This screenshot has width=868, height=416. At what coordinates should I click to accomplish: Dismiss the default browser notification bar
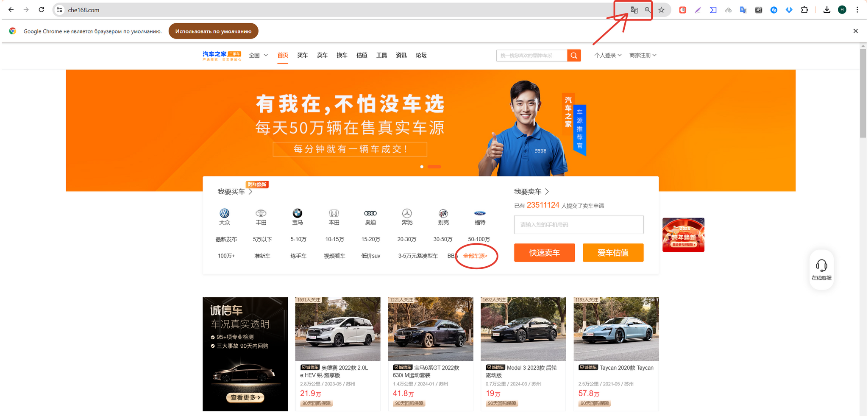coord(856,31)
